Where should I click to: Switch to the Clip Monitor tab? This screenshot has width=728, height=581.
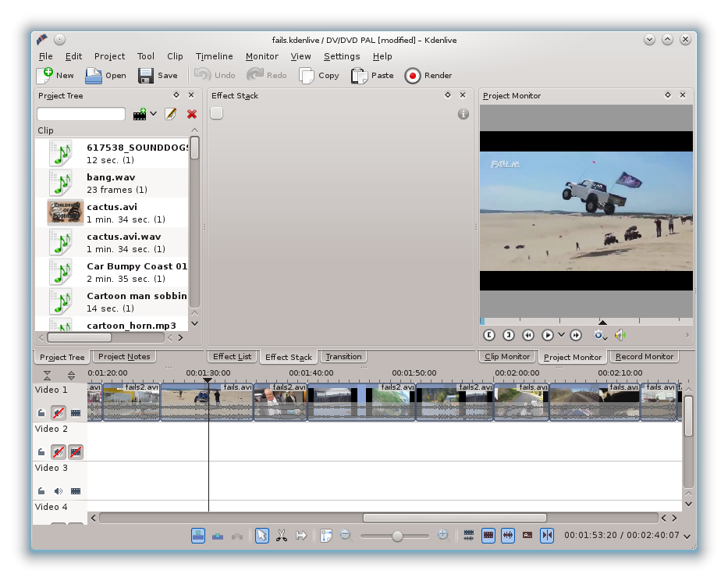(x=507, y=357)
